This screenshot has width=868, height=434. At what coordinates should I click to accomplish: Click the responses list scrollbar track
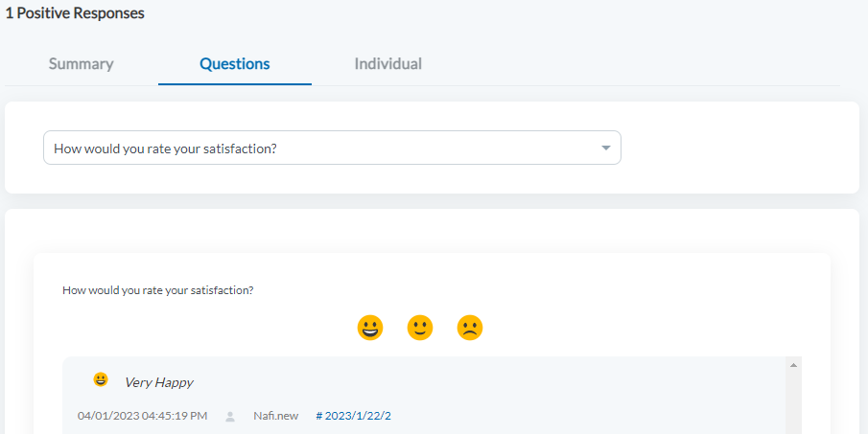[x=793, y=402]
